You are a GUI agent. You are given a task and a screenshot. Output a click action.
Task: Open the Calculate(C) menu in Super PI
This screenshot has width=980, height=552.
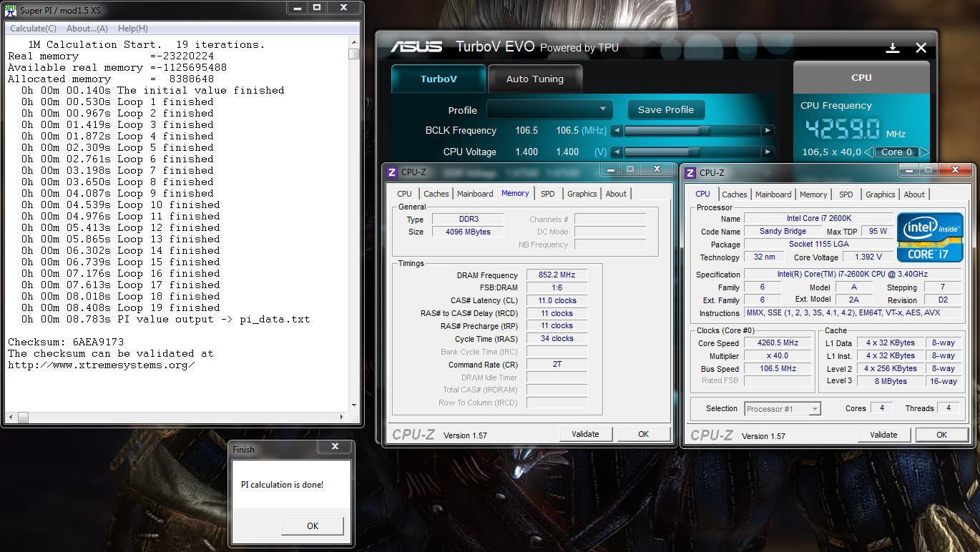click(x=33, y=29)
